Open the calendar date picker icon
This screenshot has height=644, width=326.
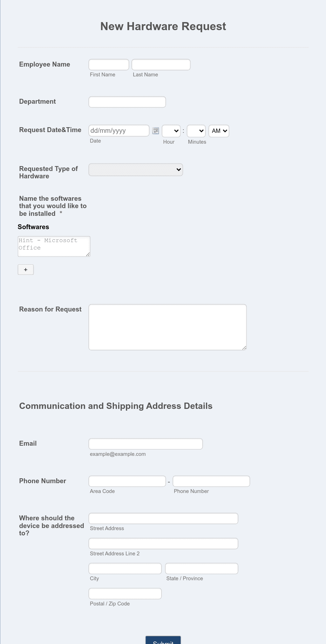(x=155, y=130)
